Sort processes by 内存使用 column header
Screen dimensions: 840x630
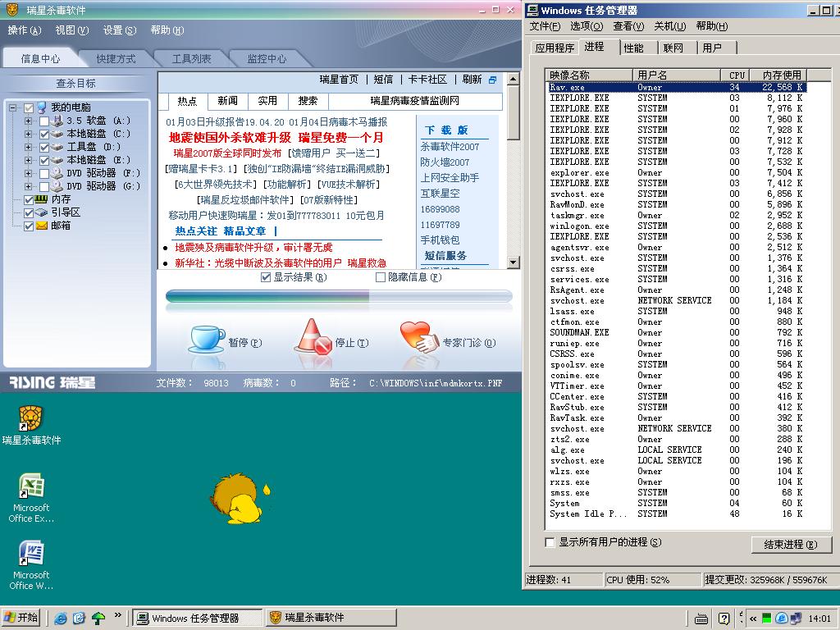(778, 75)
